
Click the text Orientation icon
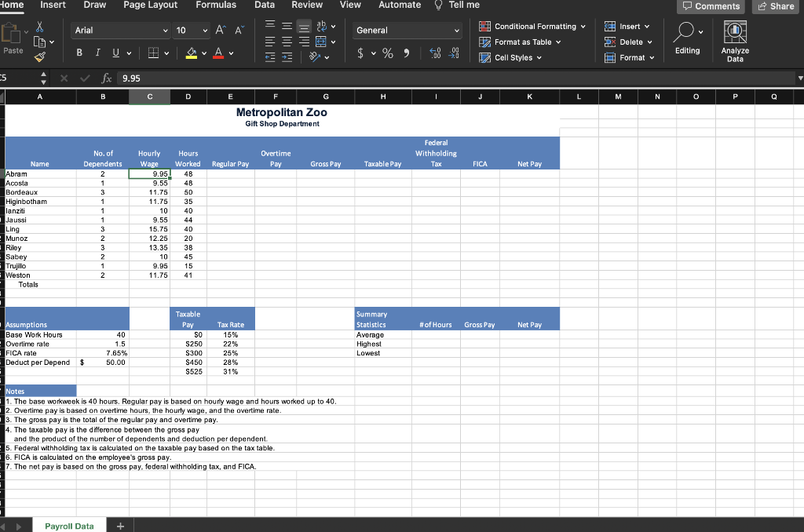[x=315, y=57]
